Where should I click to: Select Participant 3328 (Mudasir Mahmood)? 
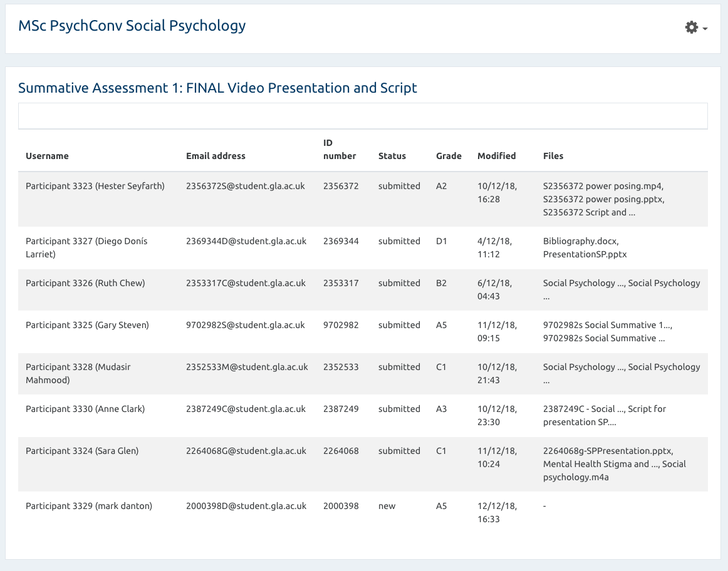pos(78,373)
